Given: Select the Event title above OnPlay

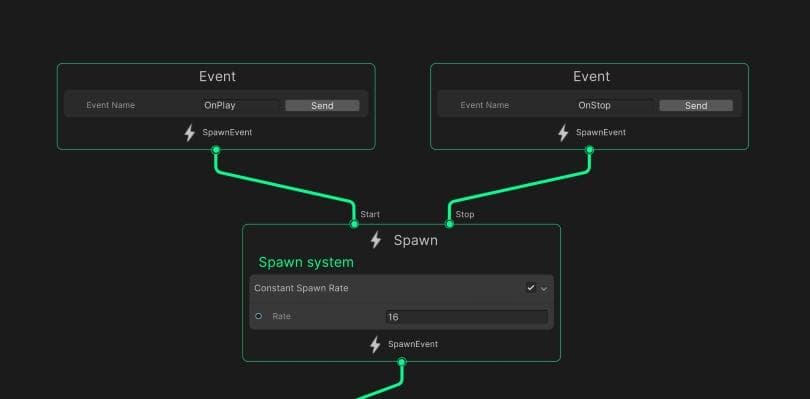Looking at the screenshot, I should click(217, 76).
